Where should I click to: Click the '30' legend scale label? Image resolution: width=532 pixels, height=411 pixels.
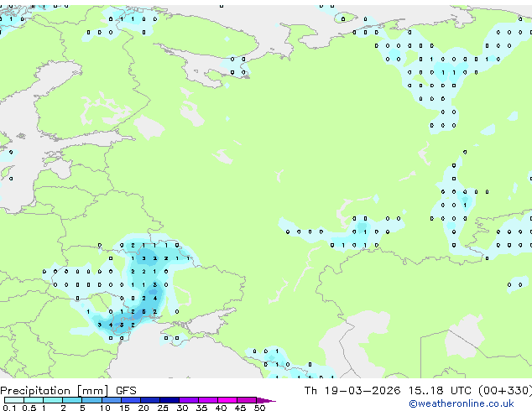point(182,408)
